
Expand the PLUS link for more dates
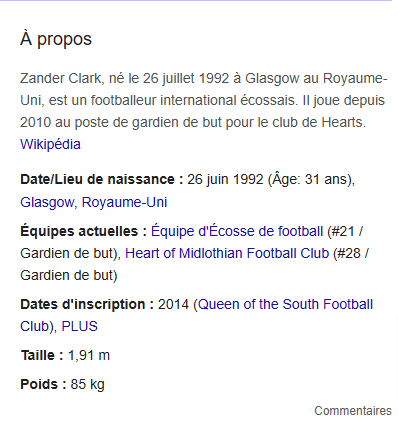coord(80,326)
